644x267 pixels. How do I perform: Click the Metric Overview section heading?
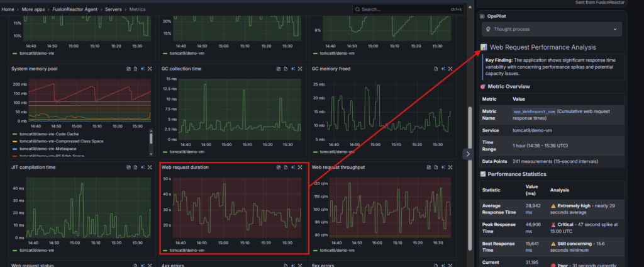pos(508,86)
